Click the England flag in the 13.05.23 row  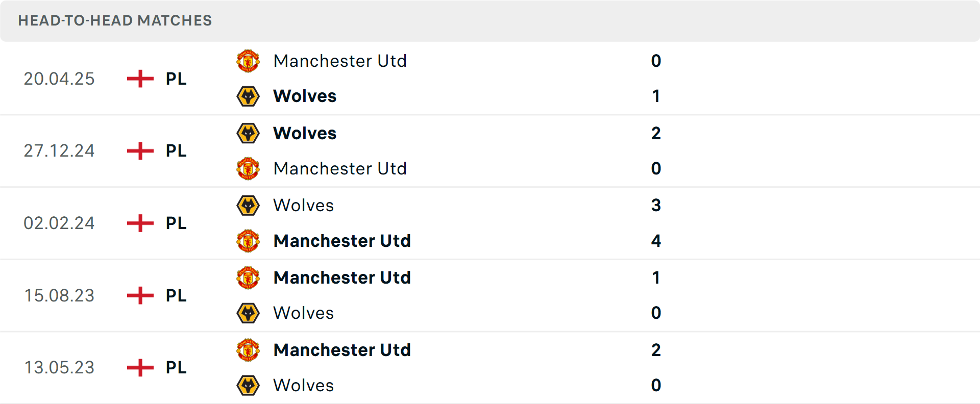click(139, 368)
